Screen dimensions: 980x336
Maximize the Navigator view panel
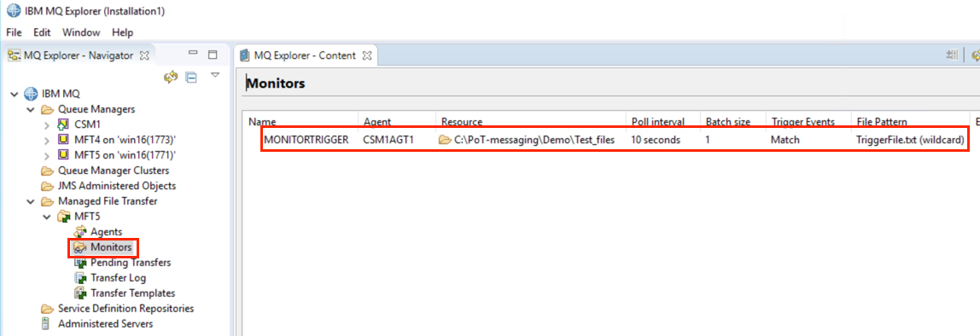[x=213, y=55]
